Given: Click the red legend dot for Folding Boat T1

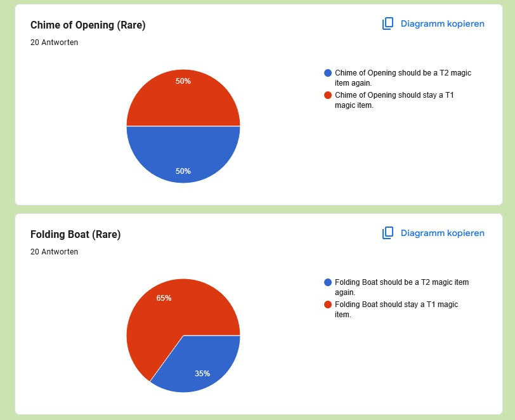Looking at the screenshot, I should [x=328, y=305].
